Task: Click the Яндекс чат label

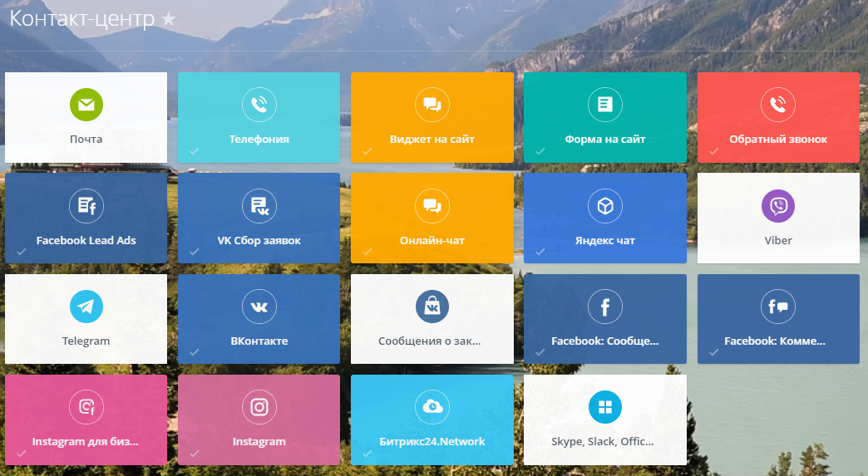Action: pos(605,240)
